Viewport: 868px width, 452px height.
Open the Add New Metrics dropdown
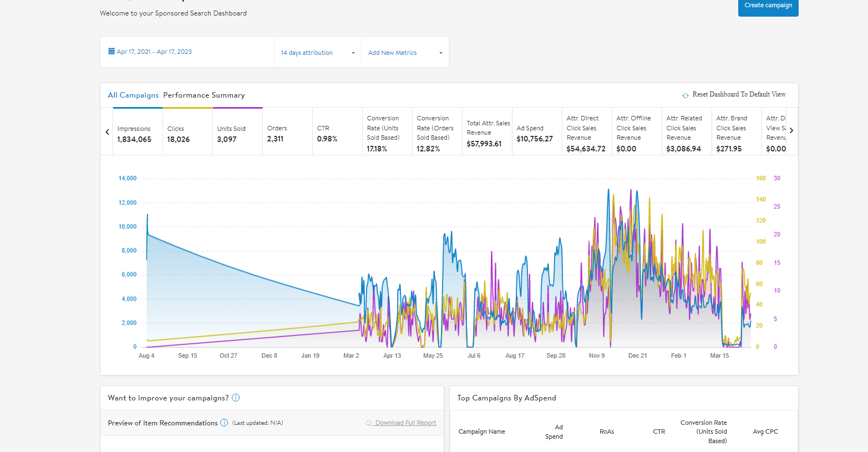(x=405, y=53)
